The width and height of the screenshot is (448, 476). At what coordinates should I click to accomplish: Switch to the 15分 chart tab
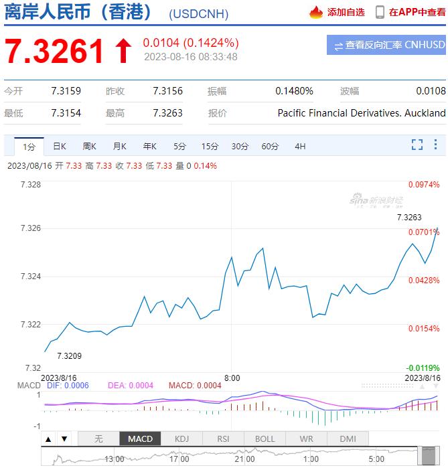[210, 147]
